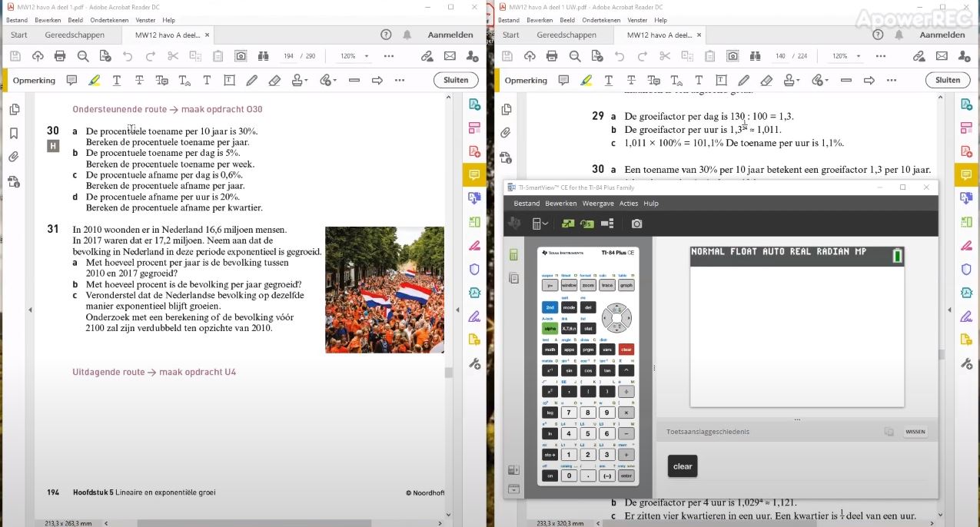Open the 120% zoom dropdown in right Acrobat window
Screen dimensions: 980x527
tap(858, 56)
